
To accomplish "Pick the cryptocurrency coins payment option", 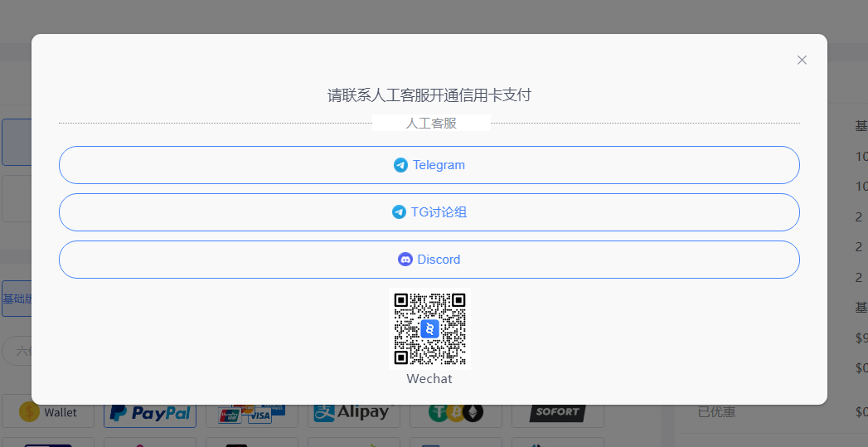I will [455, 411].
